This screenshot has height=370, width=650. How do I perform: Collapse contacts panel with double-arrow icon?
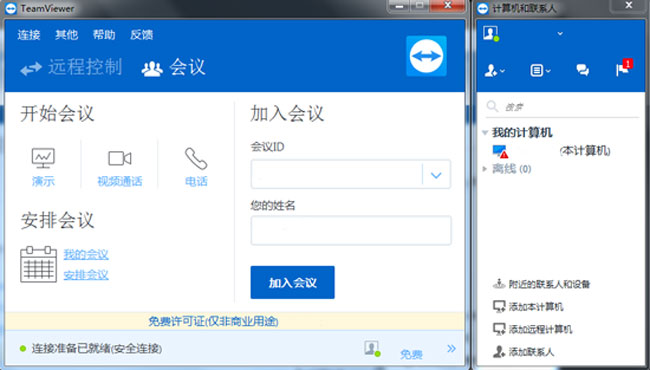(x=451, y=348)
